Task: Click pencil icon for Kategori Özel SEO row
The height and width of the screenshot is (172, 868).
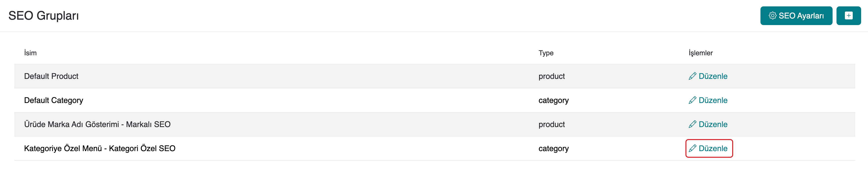Action: coord(692,148)
